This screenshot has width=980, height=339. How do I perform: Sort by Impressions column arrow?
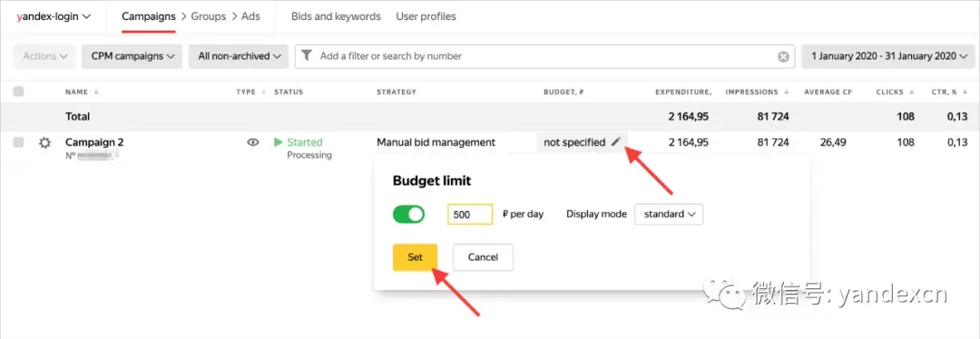[784, 92]
